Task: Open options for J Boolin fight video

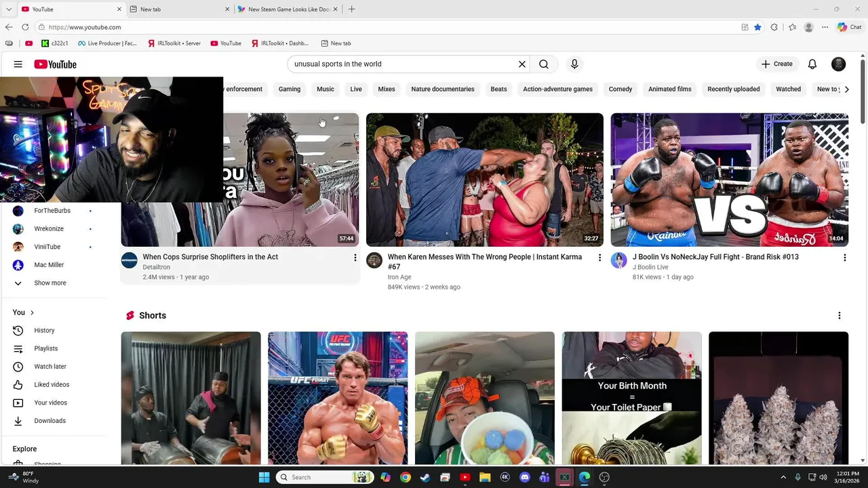Action: [844, 258]
